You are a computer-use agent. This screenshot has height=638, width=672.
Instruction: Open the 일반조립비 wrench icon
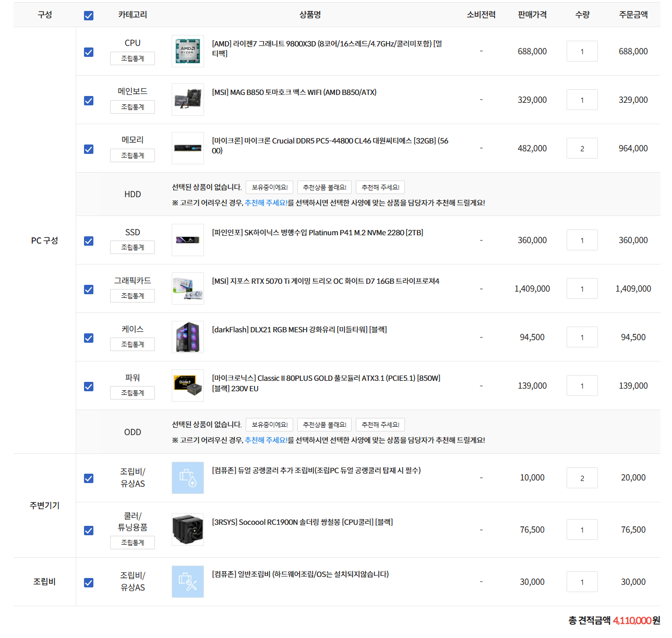[x=188, y=582]
